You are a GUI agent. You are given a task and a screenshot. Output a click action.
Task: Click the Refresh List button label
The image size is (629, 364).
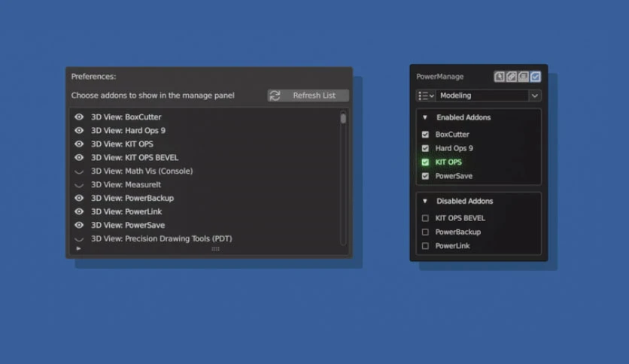[x=314, y=96]
